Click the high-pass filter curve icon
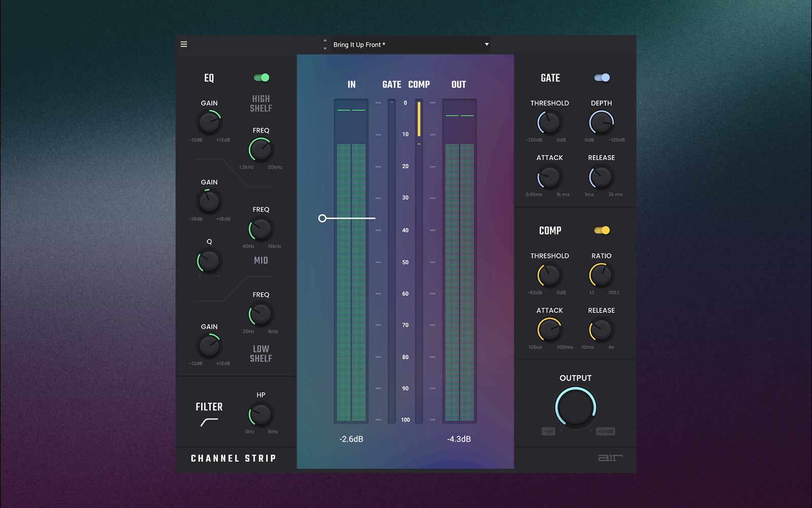 click(209, 422)
